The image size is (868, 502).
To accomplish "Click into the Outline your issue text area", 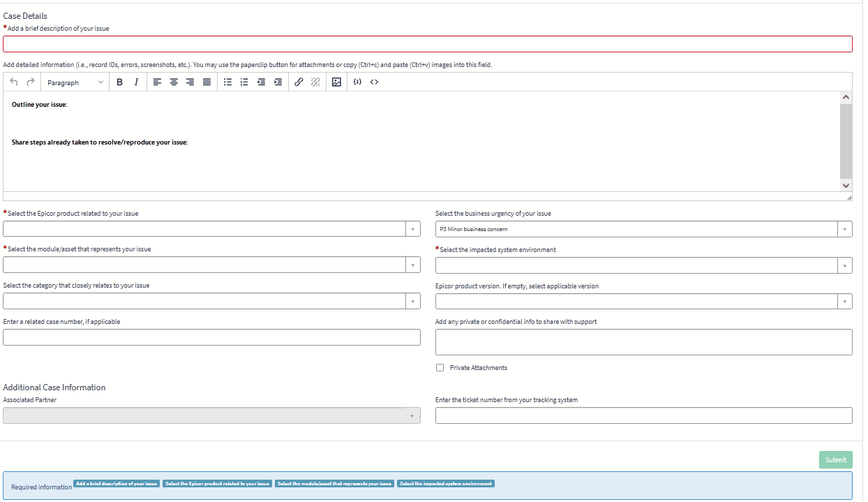I will point(422,141).
